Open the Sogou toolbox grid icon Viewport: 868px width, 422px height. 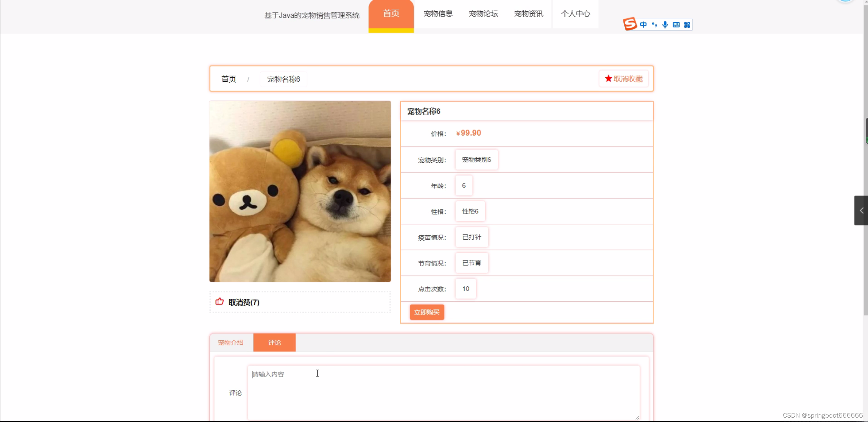687,25
